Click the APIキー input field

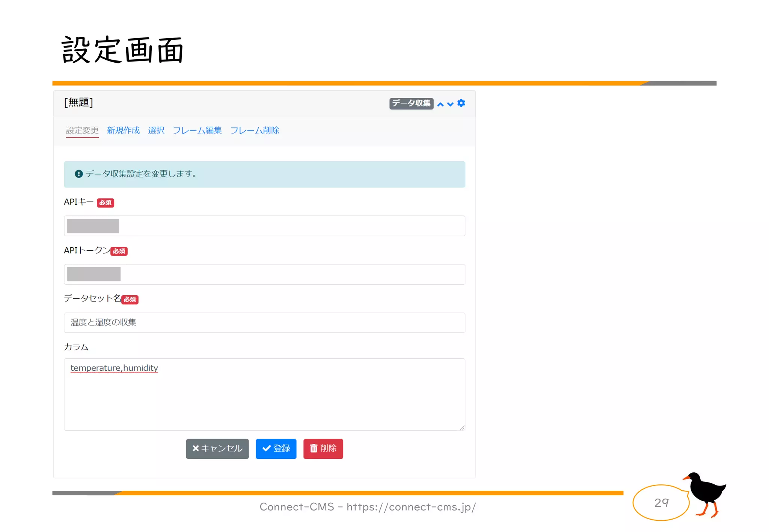(x=264, y=226)
